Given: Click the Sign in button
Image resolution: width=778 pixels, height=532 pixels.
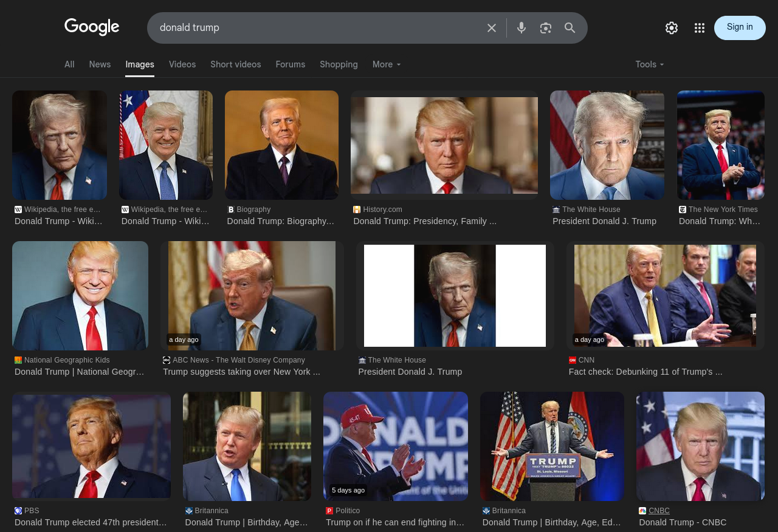Looking at the screenshot, I should (740, 27).
